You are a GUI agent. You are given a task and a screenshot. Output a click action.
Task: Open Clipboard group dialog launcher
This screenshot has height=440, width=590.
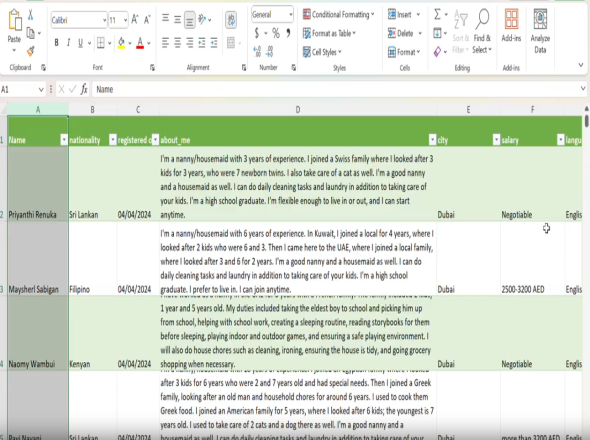43,68
